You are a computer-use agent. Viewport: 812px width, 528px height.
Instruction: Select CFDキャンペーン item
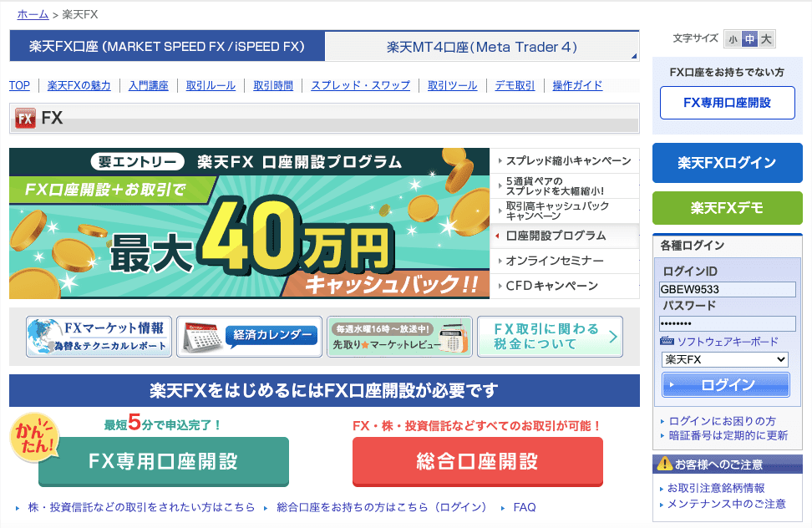565,286
